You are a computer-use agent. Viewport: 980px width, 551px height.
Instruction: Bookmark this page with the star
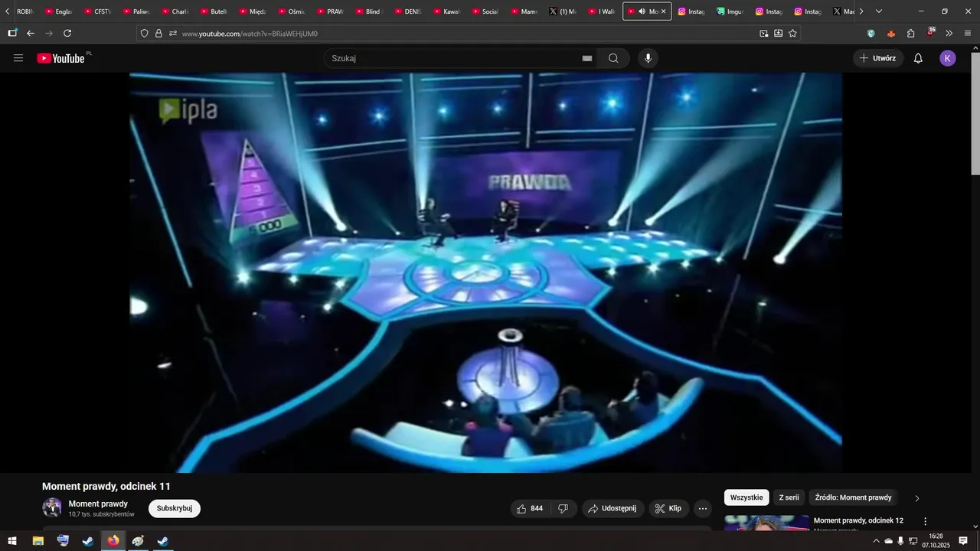(792, 34)
